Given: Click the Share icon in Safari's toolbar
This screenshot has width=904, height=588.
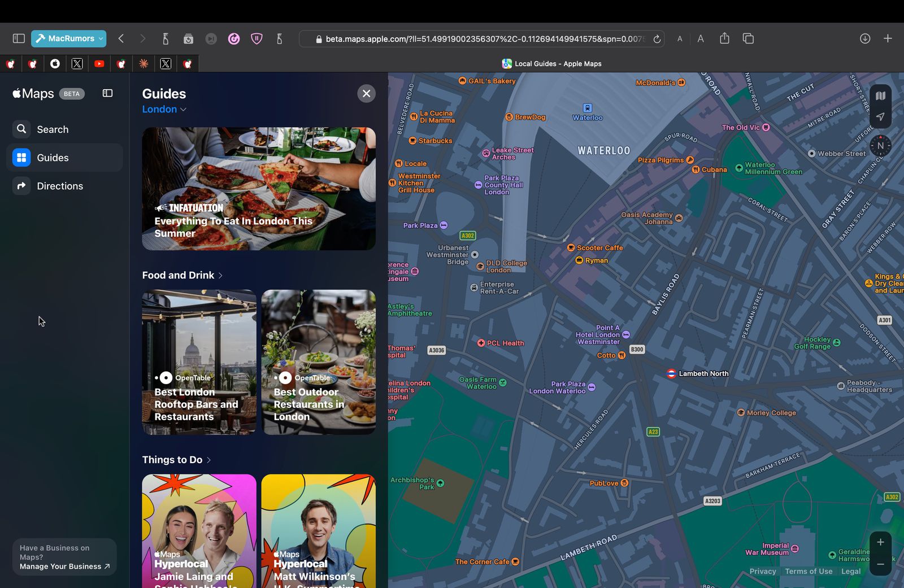Looking at the screenshot, I should pyautogui.click(x=724, y=38).
